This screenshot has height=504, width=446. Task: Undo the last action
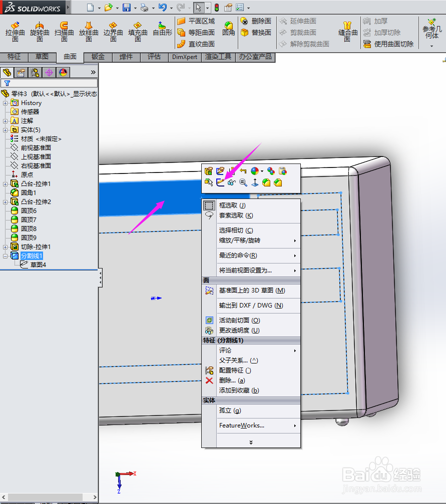pos(163,7)
